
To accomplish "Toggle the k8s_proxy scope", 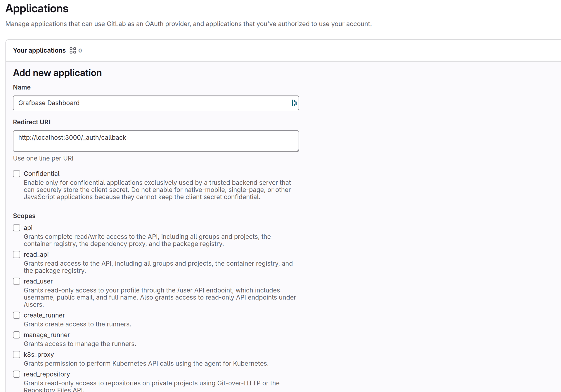I will tap(16, 354).
